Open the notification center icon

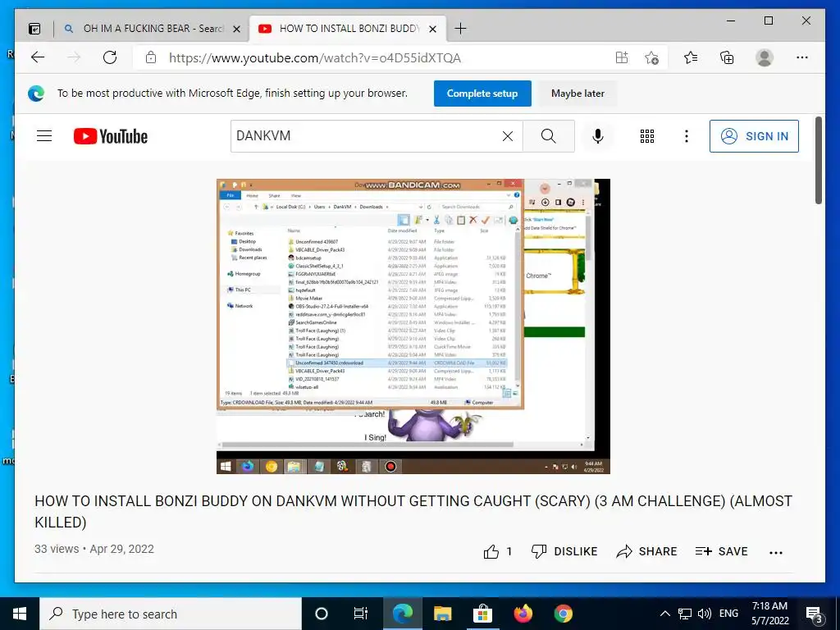point(815,614)
